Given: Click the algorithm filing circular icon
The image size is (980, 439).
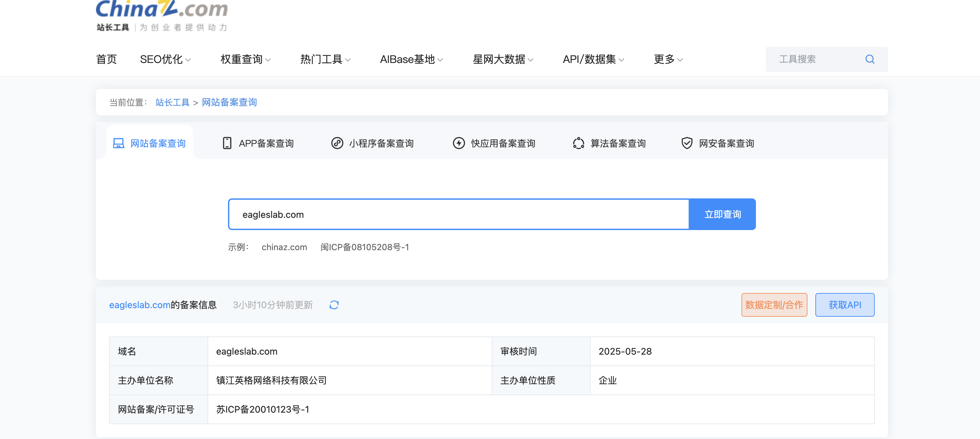Looking at the screenshot, I should pyautogui.click(x=578, y=143).
